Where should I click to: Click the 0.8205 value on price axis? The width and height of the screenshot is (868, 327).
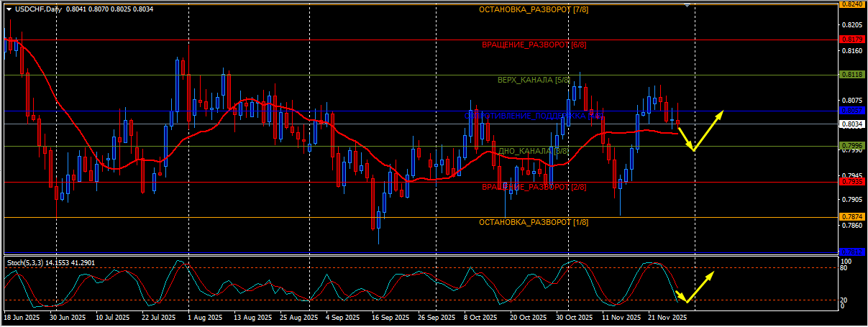click(852, 25)
